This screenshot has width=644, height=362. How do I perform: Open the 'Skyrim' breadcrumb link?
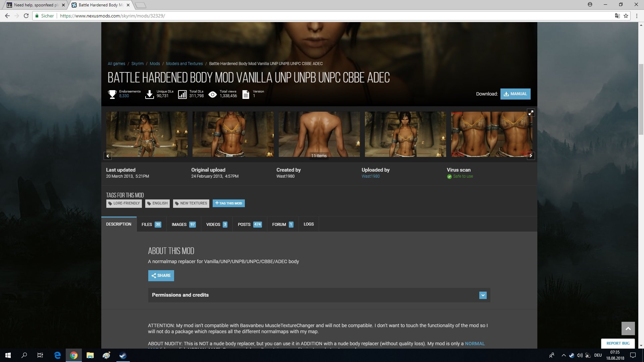[138, 64]
